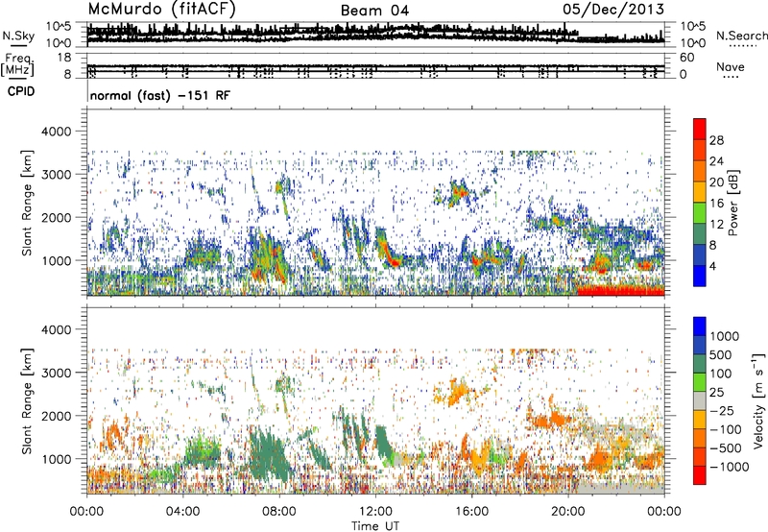Click the "4000" tick of the power panel
Image resolution: width=768 pixels, height=532 pixels.
(x=59, y=132)
